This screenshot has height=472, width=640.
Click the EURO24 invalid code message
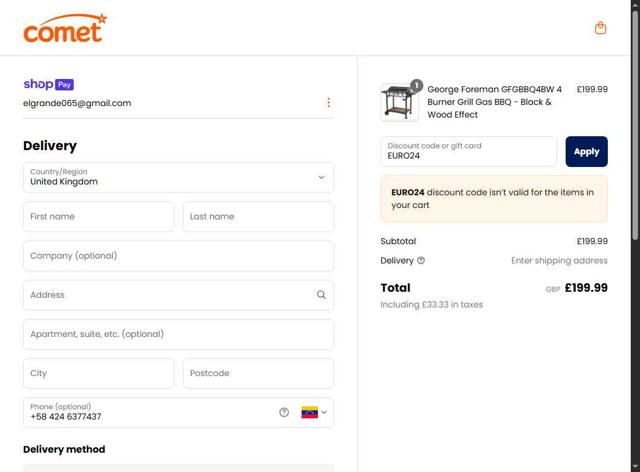click(494, 199)
